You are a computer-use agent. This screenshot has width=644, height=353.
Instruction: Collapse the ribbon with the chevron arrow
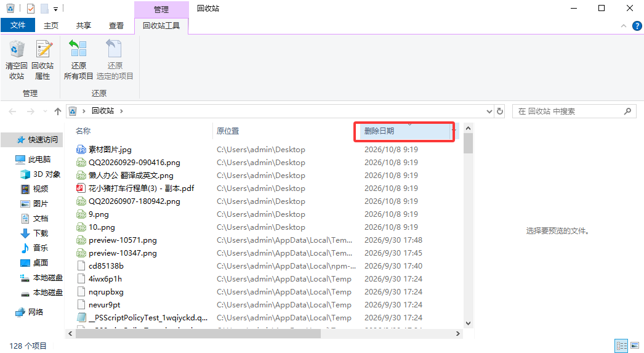point(624,26)
